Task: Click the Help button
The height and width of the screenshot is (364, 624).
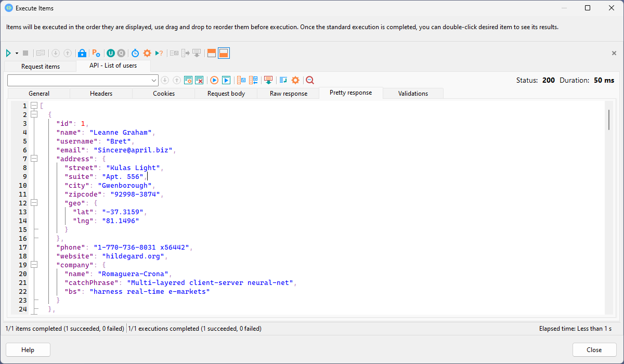Action: coord(28,350)
